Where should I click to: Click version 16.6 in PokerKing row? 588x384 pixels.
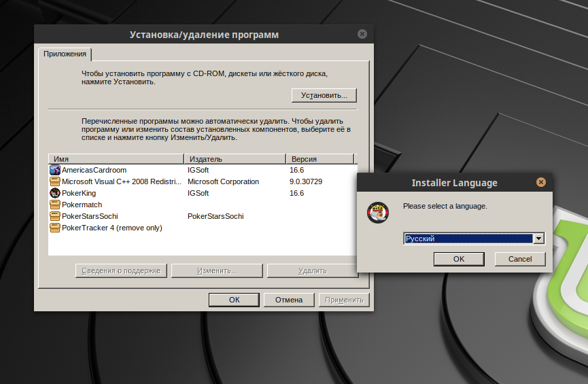click(x=296, y=193)
